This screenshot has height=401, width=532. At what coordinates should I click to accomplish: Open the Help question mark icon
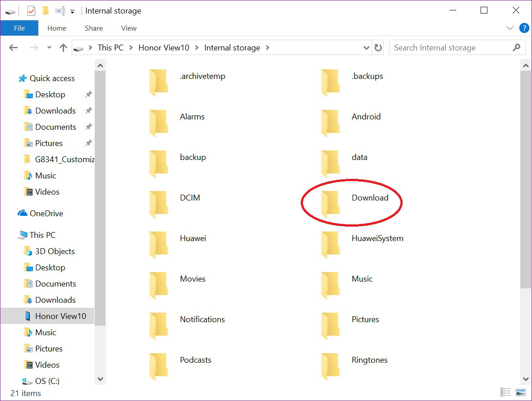point(524,28)
